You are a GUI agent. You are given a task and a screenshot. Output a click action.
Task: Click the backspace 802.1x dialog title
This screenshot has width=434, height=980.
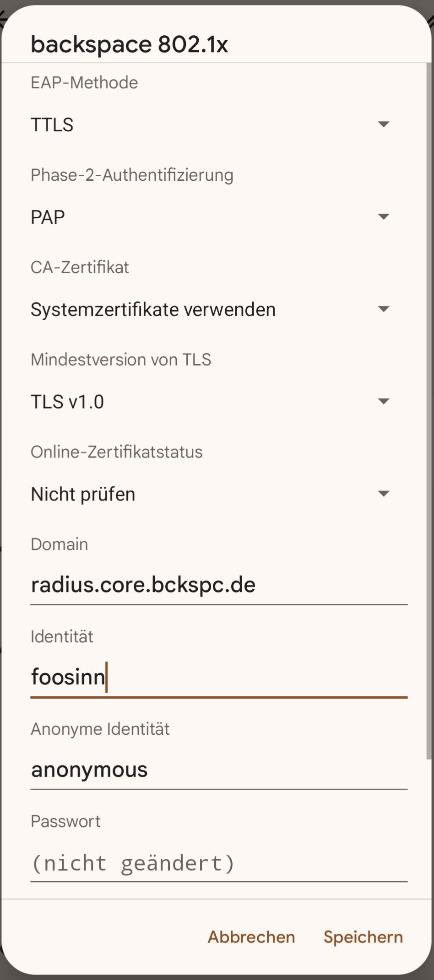click(129, 44)
